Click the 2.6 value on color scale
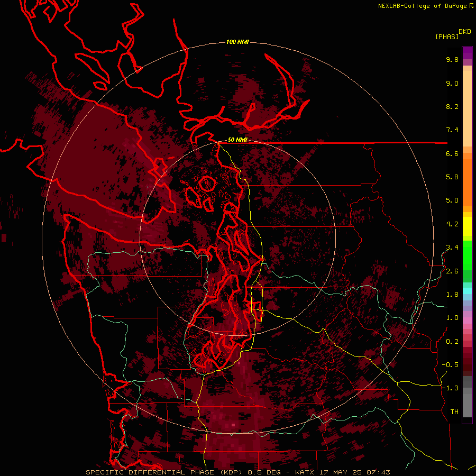Viewport: 476px width, 476px height. click(x=452, y=271)
